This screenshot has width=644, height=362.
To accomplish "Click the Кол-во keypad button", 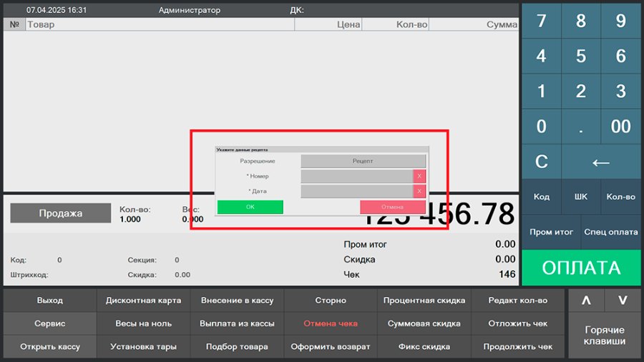I will pyautogui.click(x=620, y=197).
